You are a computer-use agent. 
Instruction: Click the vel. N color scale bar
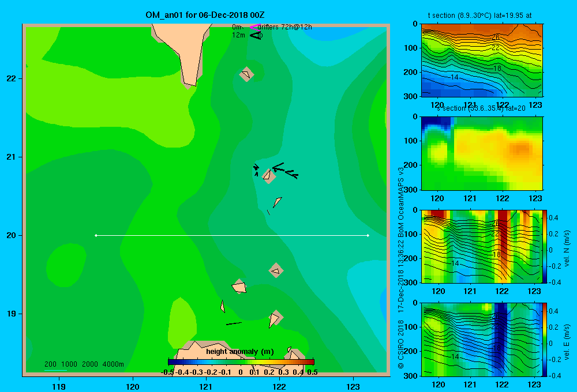coord(545,246)
